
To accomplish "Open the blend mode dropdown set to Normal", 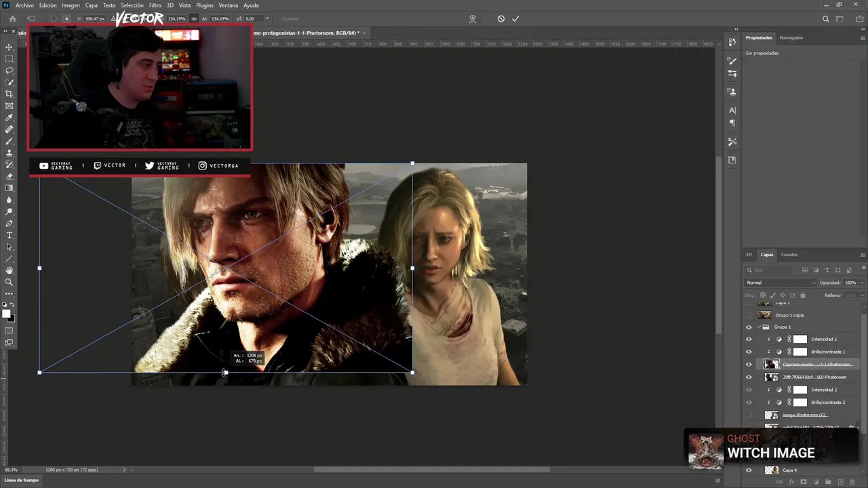I will [x=781, y=283].
